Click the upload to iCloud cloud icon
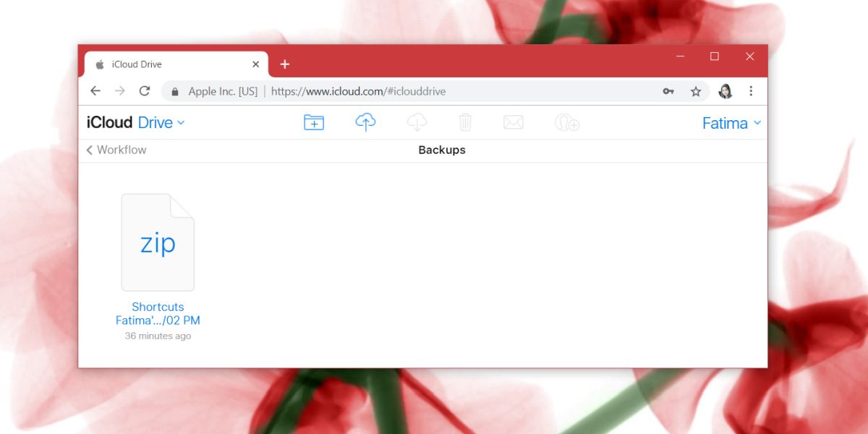868x434 pixels. [365, 122]
